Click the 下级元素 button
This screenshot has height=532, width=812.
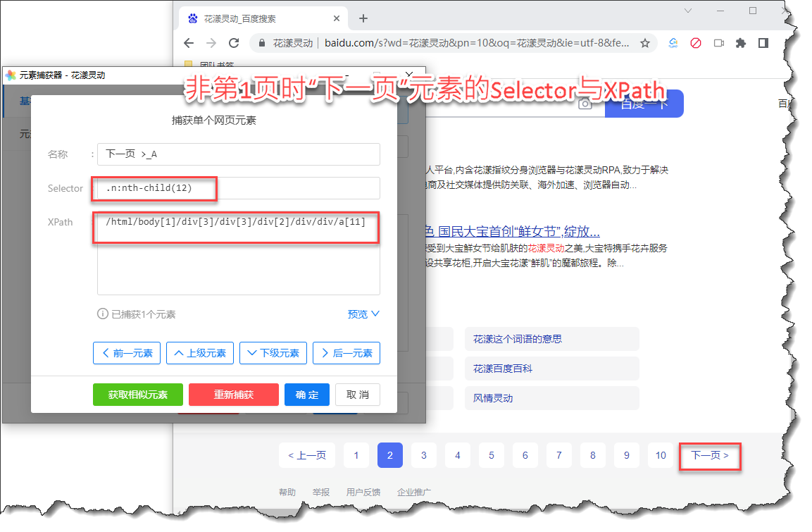point(273,353)
